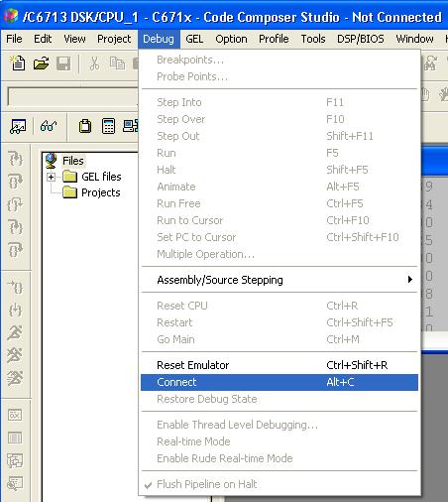Click the fourth braces assembly step-into icon

(x=15, y=227)
